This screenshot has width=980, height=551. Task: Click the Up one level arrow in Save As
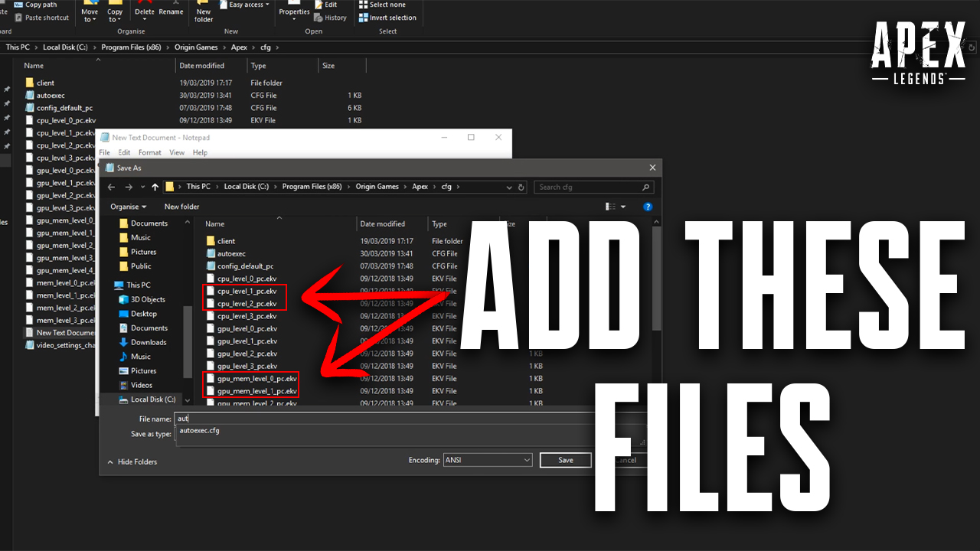pyautogui.click(x=155, y=187)
